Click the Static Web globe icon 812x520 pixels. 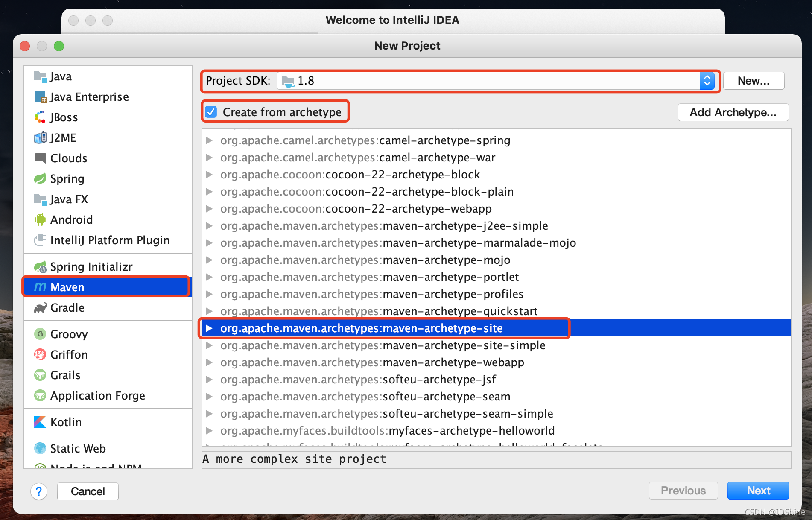click(40, 448)
